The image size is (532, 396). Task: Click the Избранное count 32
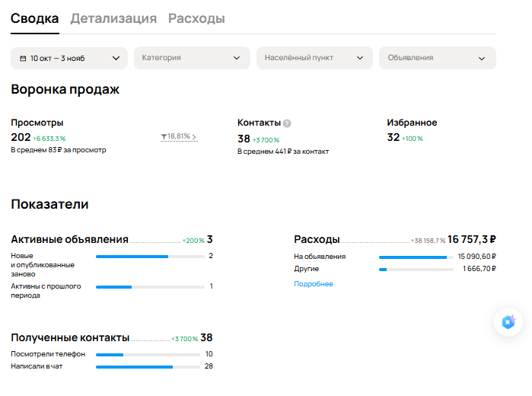393,138
